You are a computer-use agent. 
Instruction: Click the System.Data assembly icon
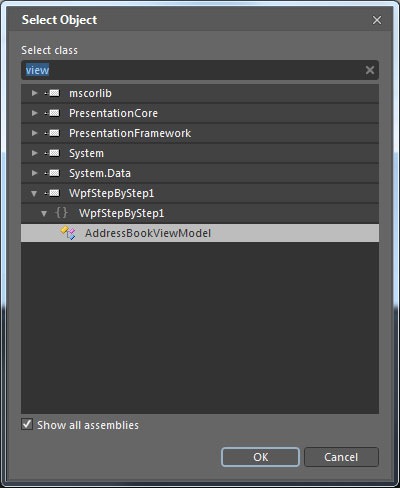pyautogui.click(x=53, y=173)
